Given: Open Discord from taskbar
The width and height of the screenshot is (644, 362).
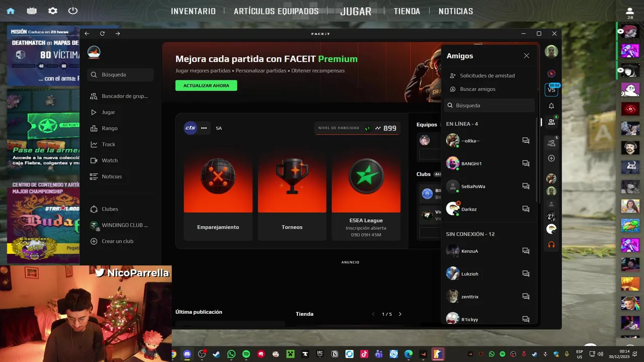Looking at the screenshot, I should pos(187,354).
